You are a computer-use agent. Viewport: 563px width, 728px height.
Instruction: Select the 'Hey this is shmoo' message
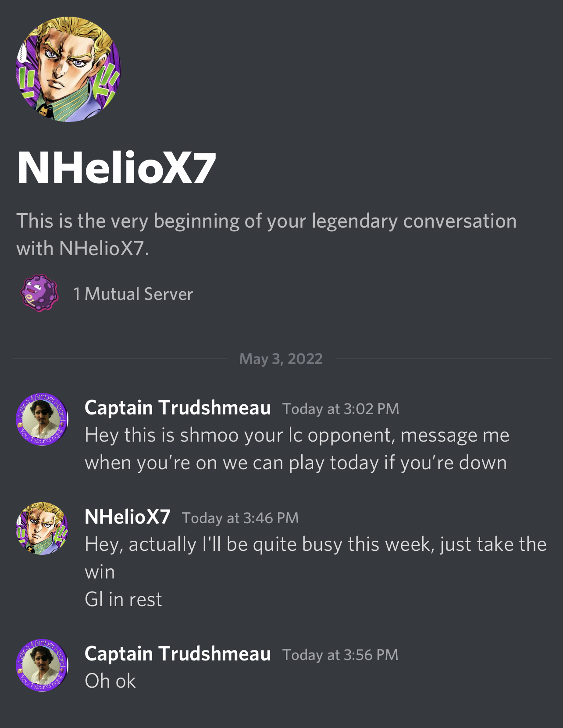pyautogui.click(x=297, y=449)
